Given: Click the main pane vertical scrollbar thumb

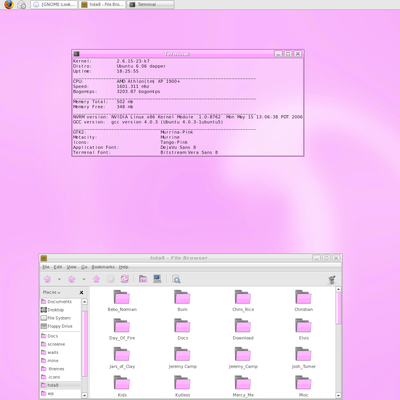Looking at the screenshot, I should coord(338,308).
